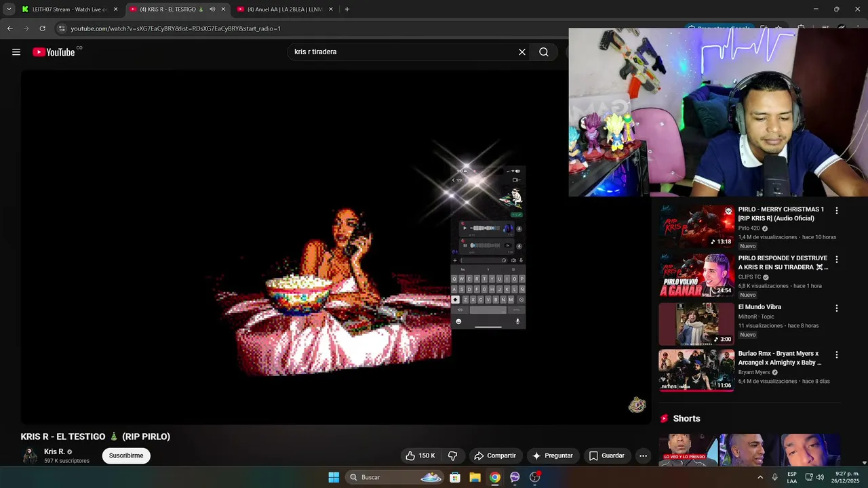This screenshot has width=868, height=488.
Task: Open the Windows Start menu
Action: click(334, 477)
